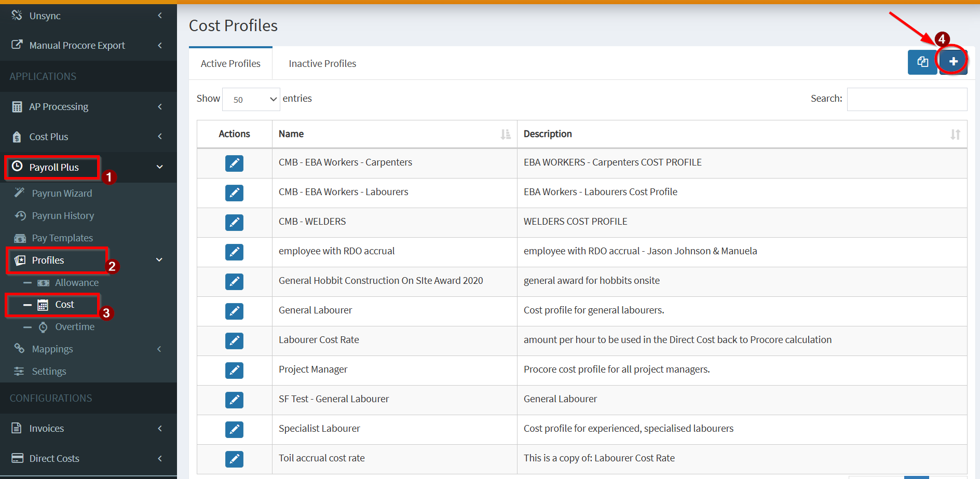Viewport: 980px width, 479px height.
Task: Edit the CMB - WELDERS profile
Action: [x=234, y=223]
